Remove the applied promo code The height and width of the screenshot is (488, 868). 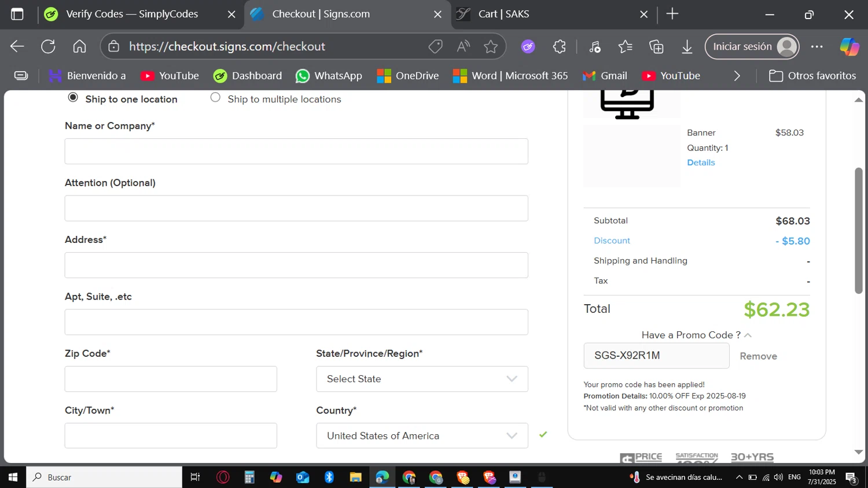(758, 356)
